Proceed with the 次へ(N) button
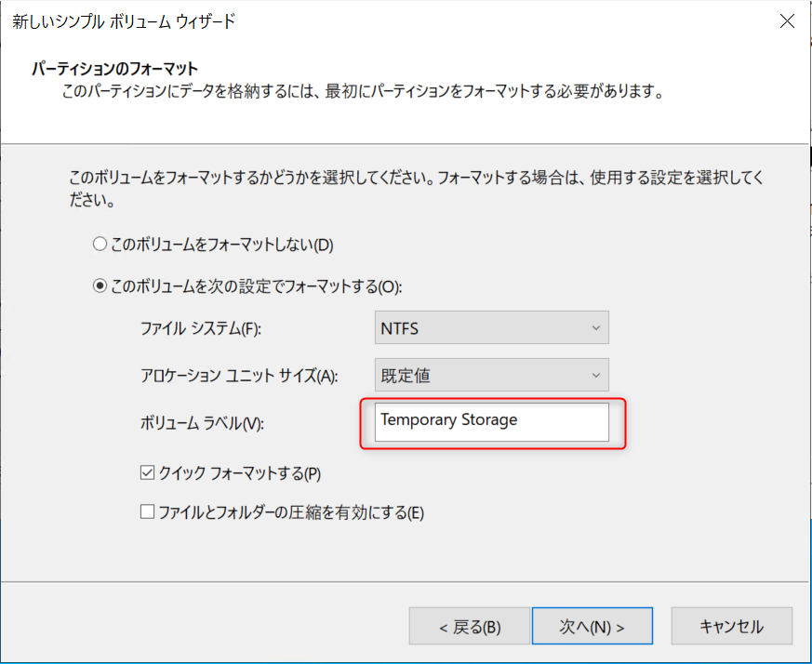Viewport: 812px width, 664px height. (592, 626)
